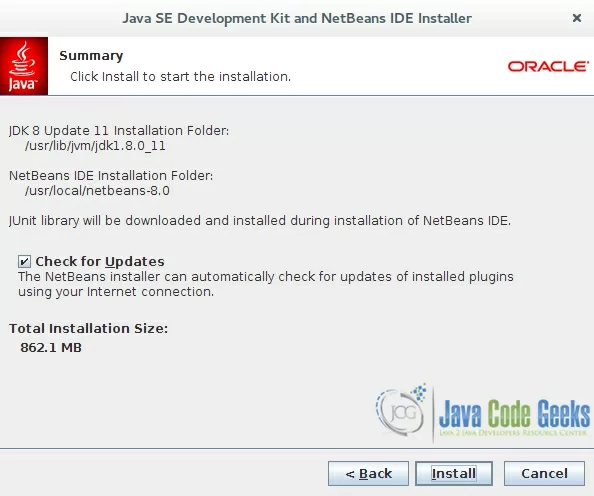Click the 'Check for Updates' label text

(x=100, y=261)
